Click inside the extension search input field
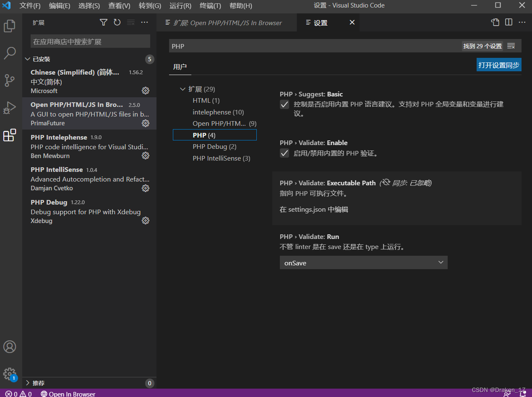This screenshot has height=397, width=532. [x=89, y=41]
